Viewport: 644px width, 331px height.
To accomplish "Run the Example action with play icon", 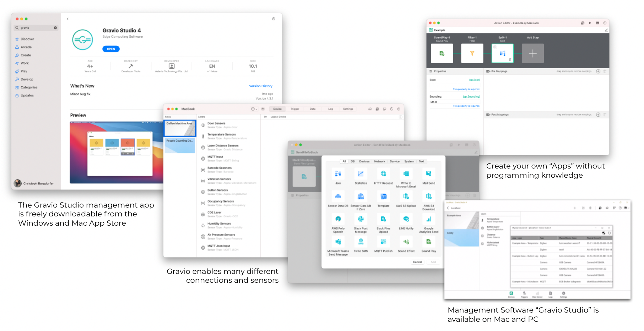I will 590,23.
